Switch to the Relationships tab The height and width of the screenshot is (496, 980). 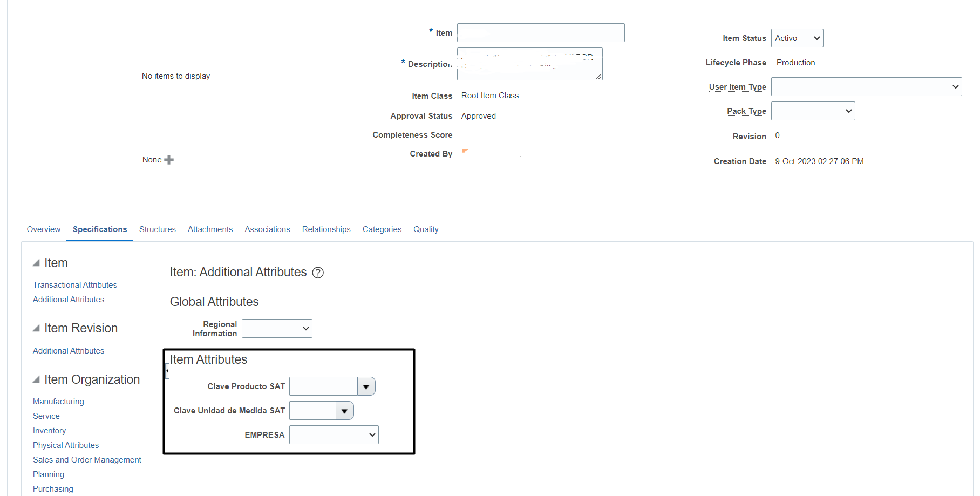pos(326,229)
